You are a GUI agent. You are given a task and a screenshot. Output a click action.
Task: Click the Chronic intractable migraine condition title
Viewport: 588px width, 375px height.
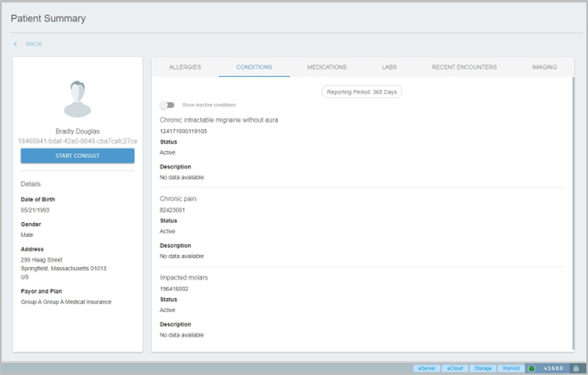click(218, 120)
